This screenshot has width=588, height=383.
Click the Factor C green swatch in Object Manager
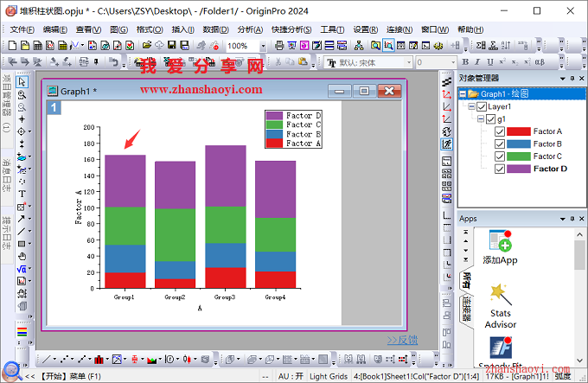point(519,156)
